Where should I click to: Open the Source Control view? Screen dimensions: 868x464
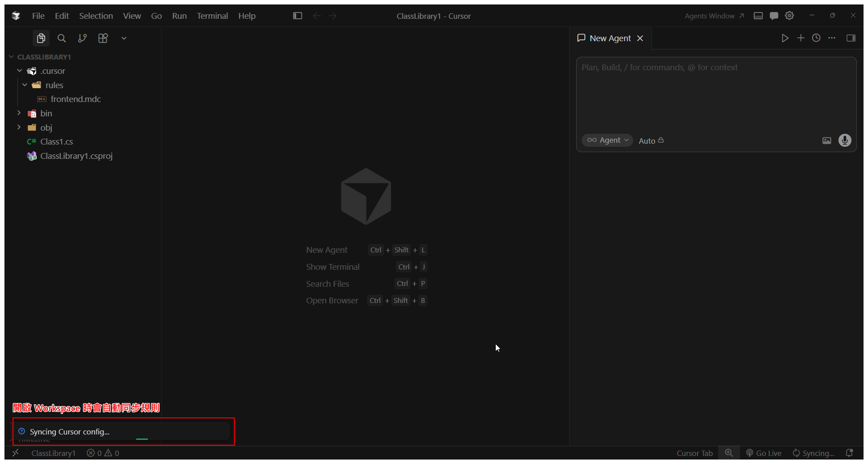coord(82,38)
